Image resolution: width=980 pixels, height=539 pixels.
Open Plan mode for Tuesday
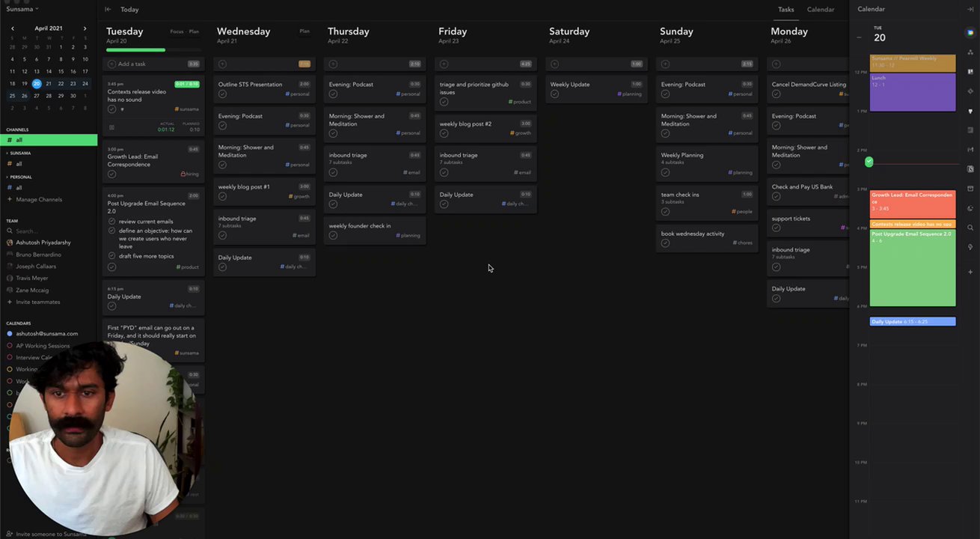194,31
